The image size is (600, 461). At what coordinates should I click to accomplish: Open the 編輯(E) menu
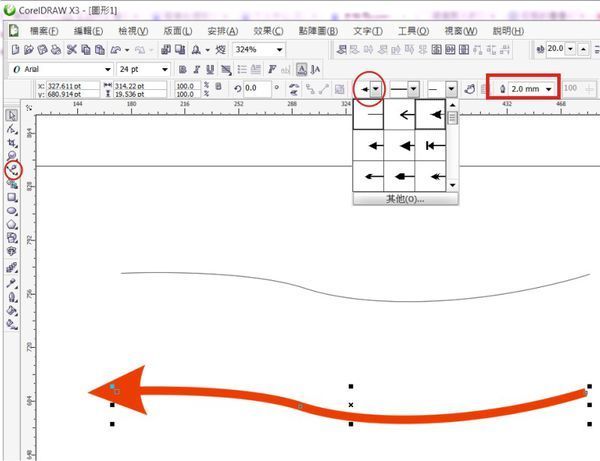point(88,31)
